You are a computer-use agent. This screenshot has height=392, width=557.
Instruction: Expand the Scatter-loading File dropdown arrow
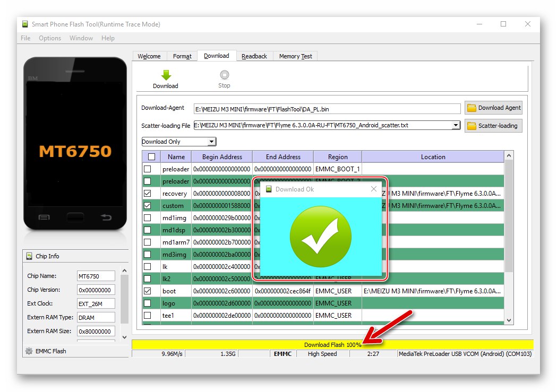455,125
